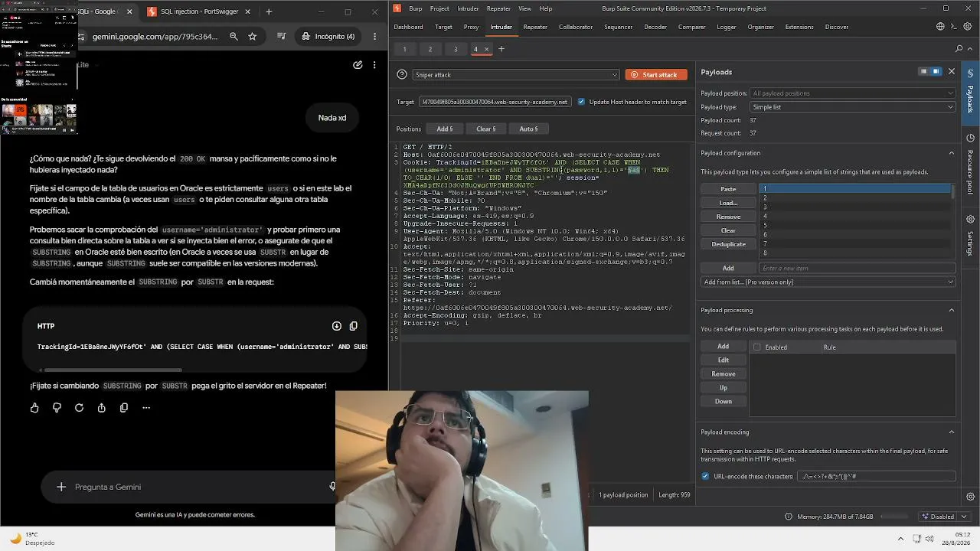Give thumbs up to Gemini response
Screen dimensions: 980x551
click(x=34, y=408)
